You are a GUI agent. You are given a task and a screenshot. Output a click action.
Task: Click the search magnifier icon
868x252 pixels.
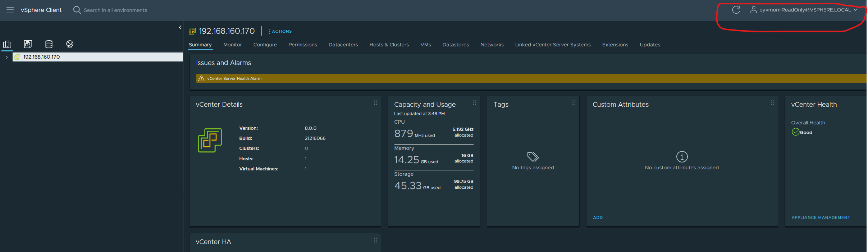click(x=77, y=10)
